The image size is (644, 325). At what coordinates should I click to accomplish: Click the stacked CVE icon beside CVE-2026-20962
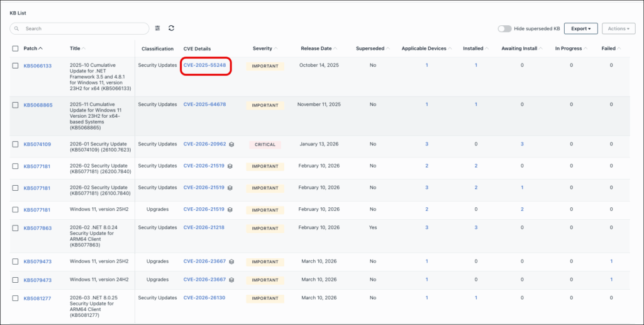point(231,144)
